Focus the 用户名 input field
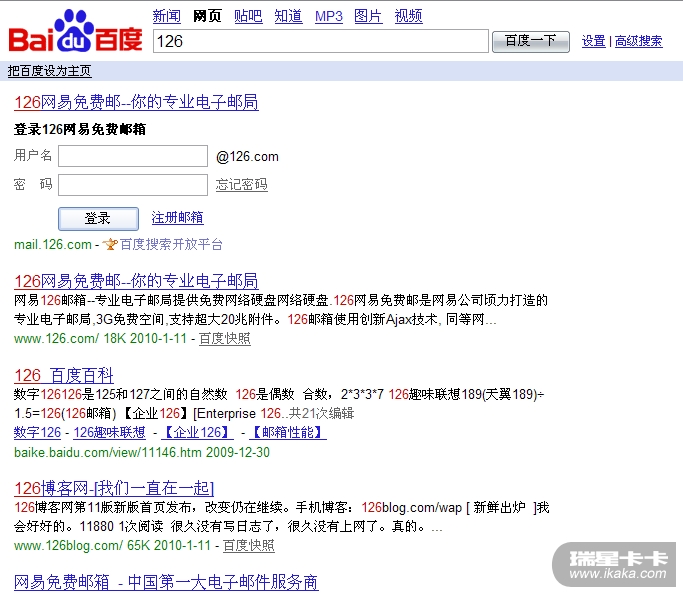Image resolution: width=683 pixels, height=593 pixels. tap(133, 156)
